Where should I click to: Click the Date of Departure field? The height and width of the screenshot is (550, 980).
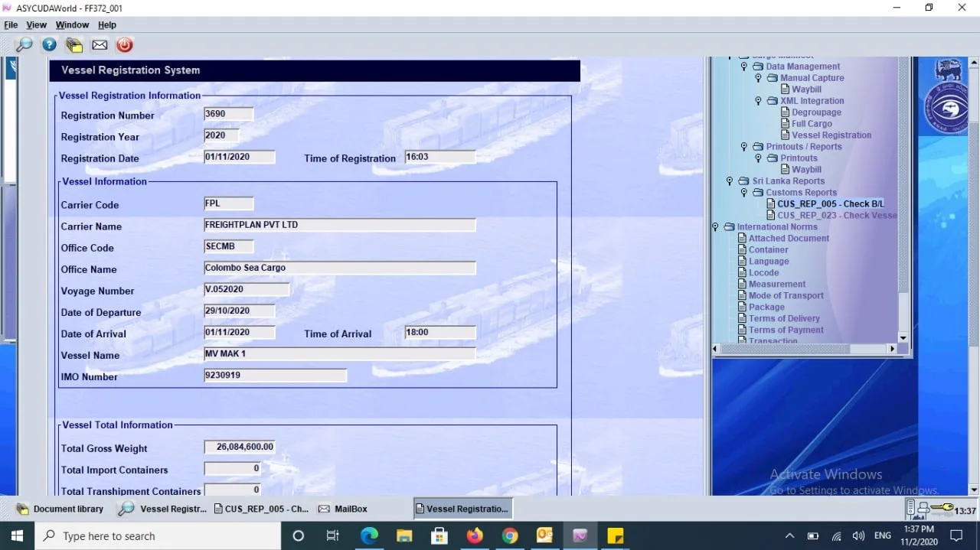click(x=240, y=311)
